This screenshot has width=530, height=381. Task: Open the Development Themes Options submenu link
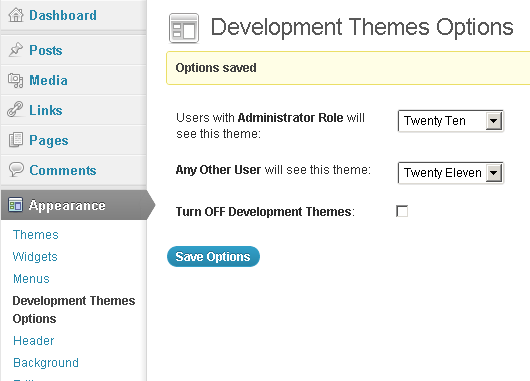tap(74, 309)
